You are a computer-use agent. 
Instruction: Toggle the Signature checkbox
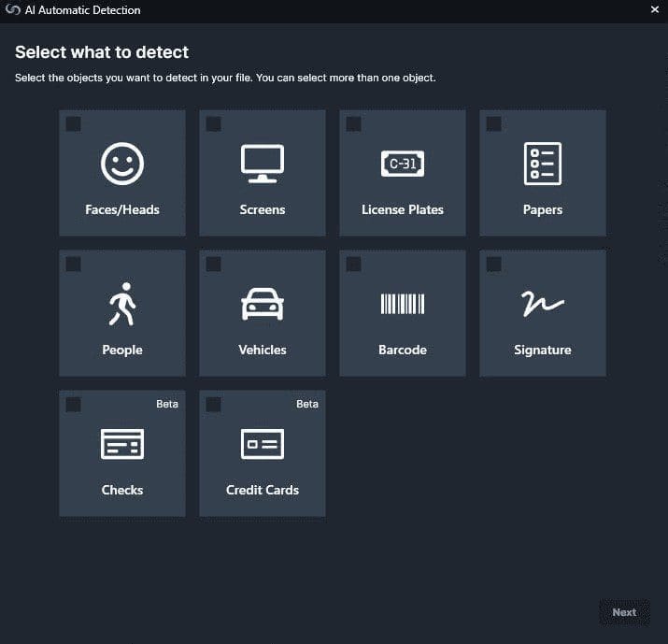(x=493, y=265)
